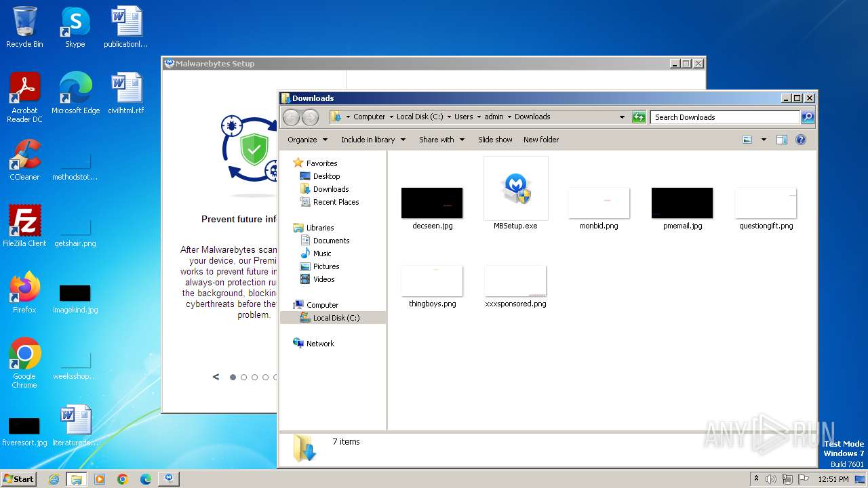Screen dimensions: 868x488
Task: Click admin segment in address path
Action: click(494, 117)
